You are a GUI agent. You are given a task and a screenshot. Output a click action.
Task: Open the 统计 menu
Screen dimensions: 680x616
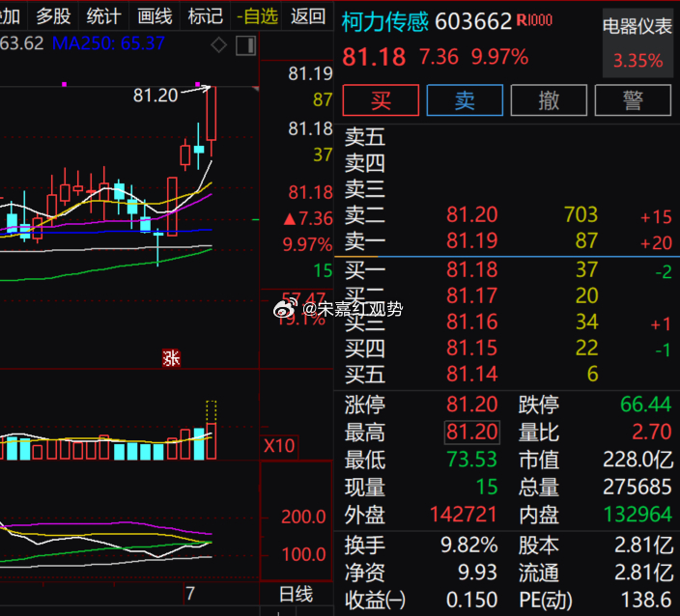(103, 16)
